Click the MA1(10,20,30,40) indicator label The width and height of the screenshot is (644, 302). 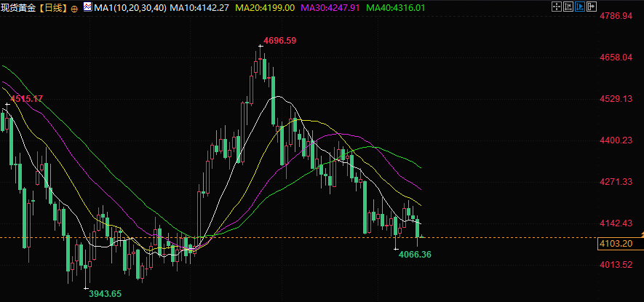click(130, 8)
